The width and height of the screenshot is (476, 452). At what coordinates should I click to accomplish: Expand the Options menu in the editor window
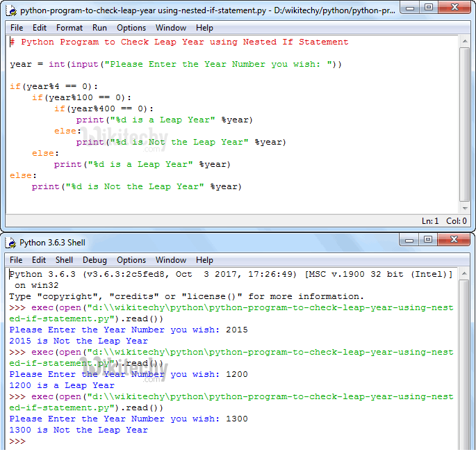pyautogui.click(x=131, y=28)
